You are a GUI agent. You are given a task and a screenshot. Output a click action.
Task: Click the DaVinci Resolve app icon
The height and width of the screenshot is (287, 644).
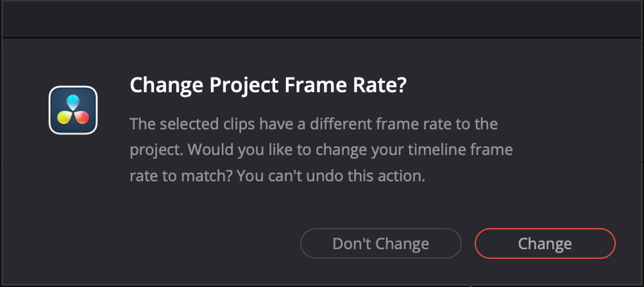pos(73,110)
